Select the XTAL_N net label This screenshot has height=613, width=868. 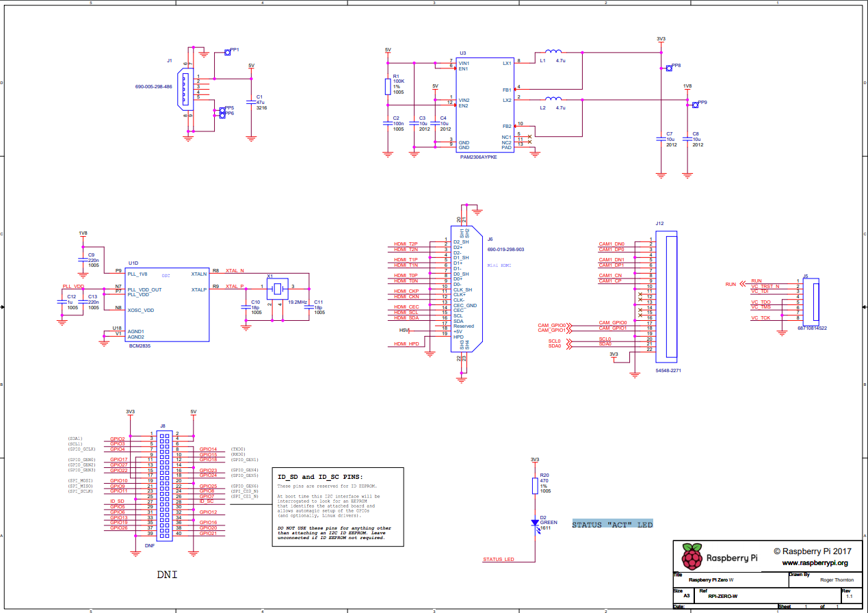point(234,271)
